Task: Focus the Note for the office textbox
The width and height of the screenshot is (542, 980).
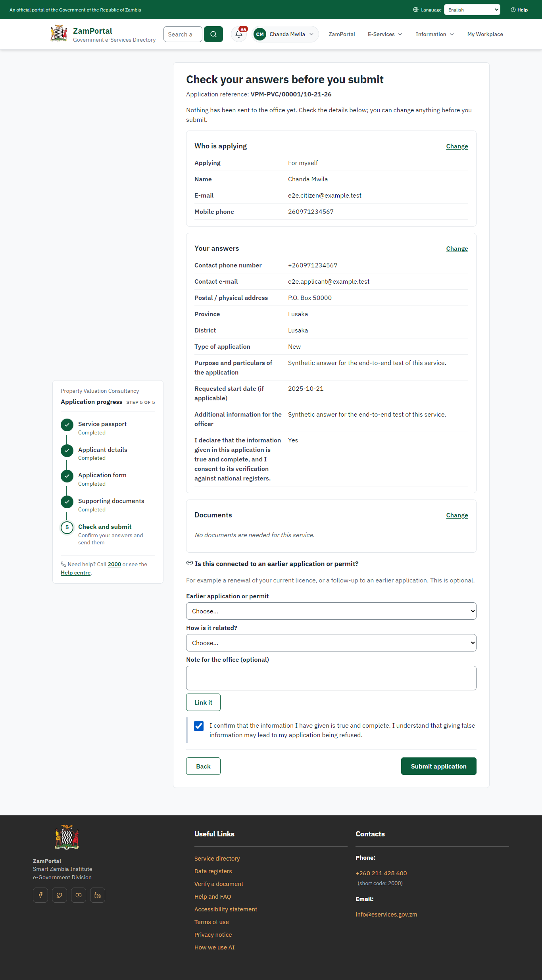Action: click(x=331, y=678)
